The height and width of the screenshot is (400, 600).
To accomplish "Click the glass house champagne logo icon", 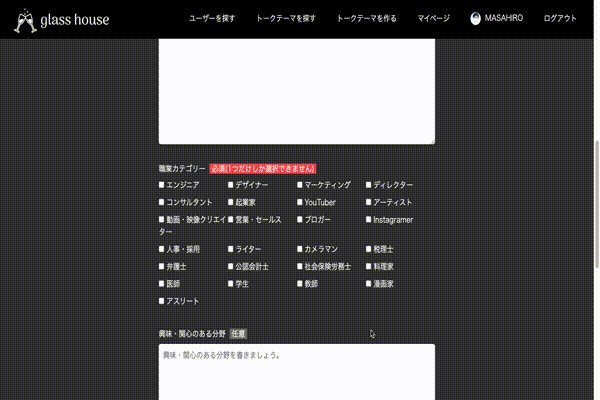I will [25, 21].
